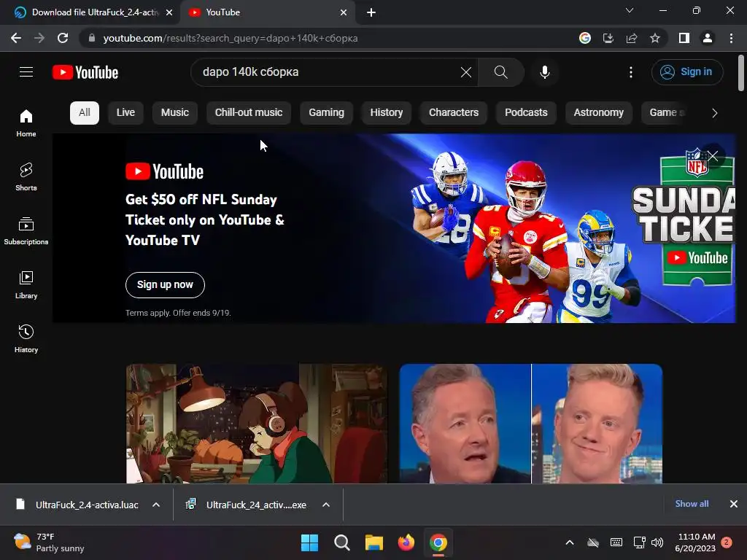Select the Astronomy filter chip

click(598, 113)
